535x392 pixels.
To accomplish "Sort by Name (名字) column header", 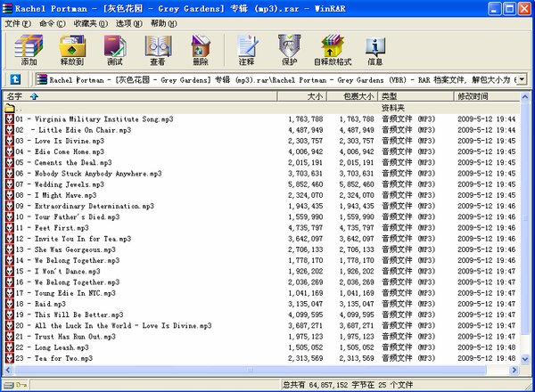I will pyautogui.click(x=140, y=96).
